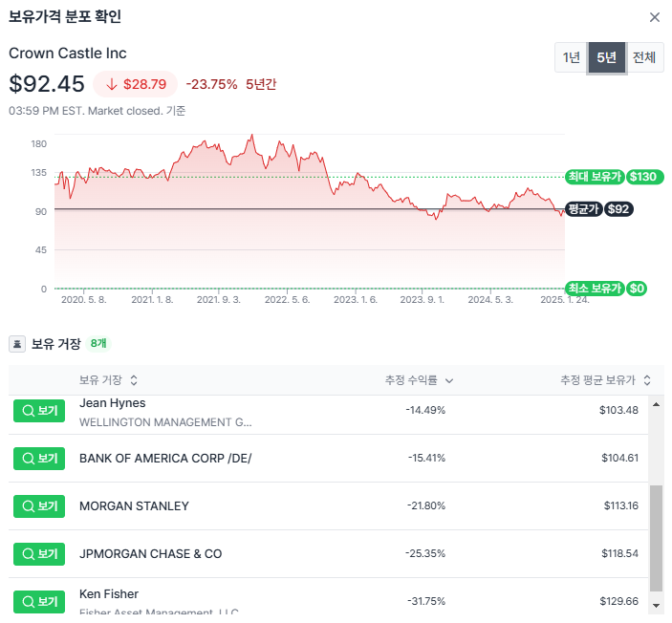This screenshot has width=672, height=623.
Task: Click the -23.75% change text
Action: [x=211, y=84]
